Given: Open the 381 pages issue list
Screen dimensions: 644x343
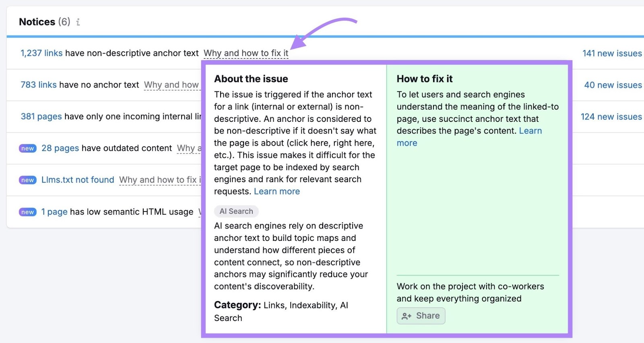Looking at the screenshot, I should (x=41, y=117).
